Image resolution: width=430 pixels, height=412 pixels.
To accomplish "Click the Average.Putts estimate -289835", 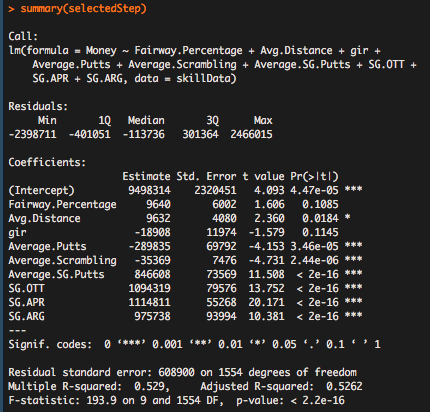I will [x=149, y=246].
